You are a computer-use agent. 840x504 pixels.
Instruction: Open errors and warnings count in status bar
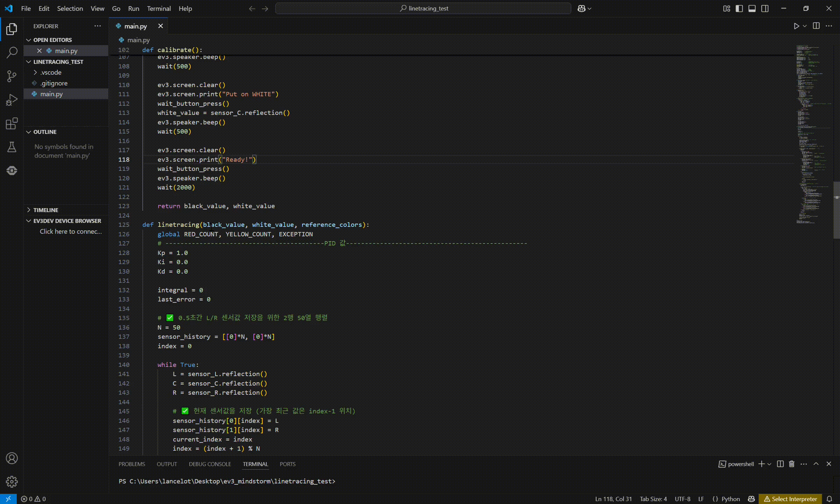pyautogui.click(x=33, y=499)
